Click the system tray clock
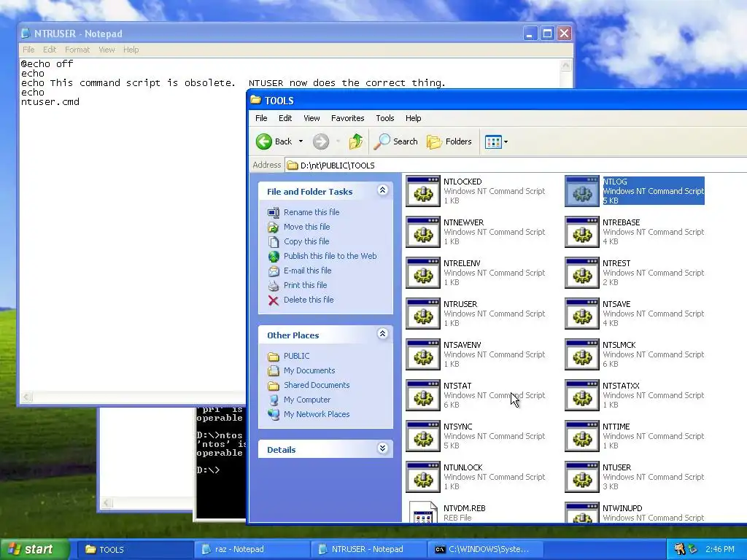The width and height of the screenshot is (747, 560). click(720, 550)
